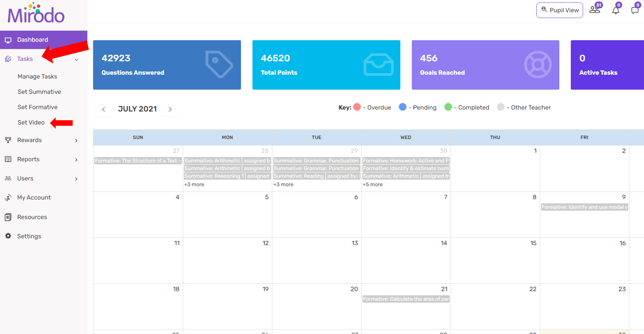
Task: Open Resources
Action: tap(32, 217)
